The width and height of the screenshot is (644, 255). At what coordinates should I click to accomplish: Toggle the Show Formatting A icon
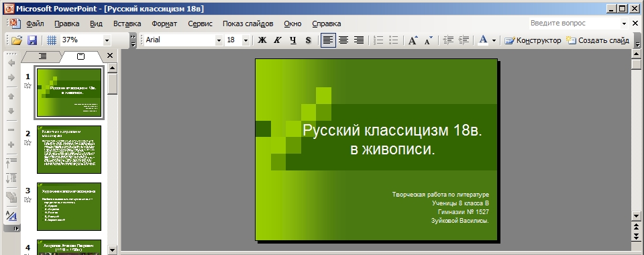11,215
